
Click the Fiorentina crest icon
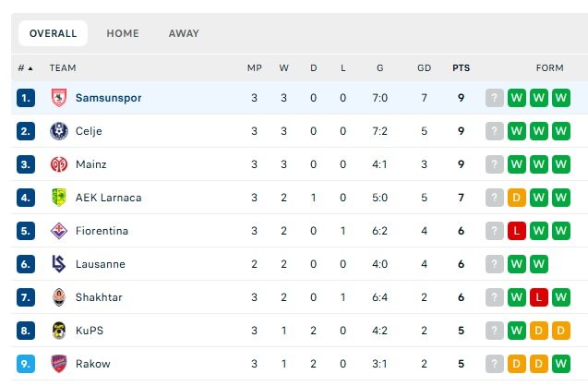click(59, 231)
